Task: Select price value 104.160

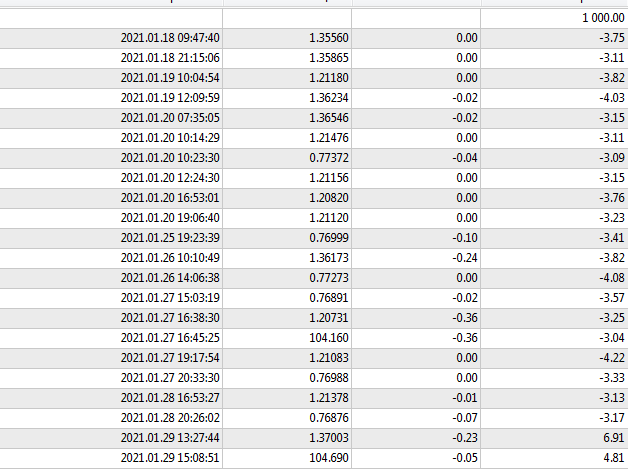Action: click(329, 338)
